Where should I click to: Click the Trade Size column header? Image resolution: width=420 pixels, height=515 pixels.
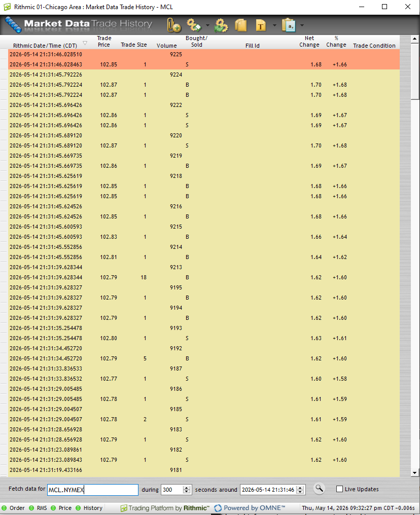134,45
